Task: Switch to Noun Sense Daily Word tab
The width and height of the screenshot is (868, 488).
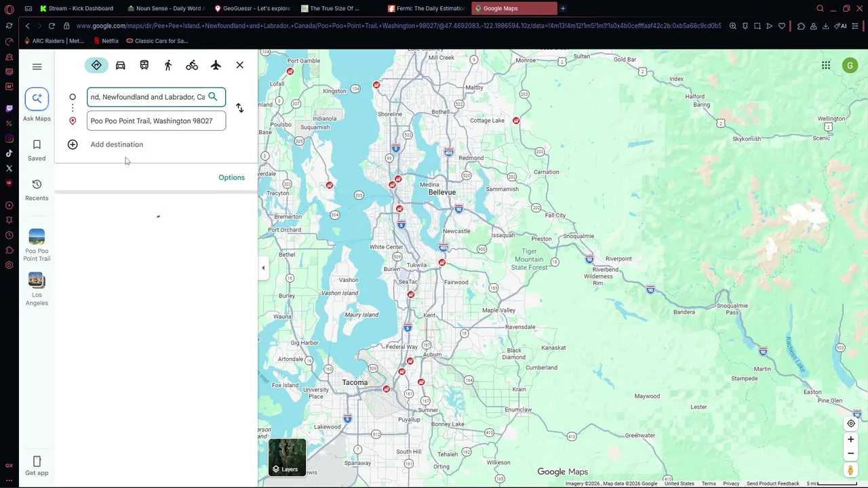Action: 165,8
